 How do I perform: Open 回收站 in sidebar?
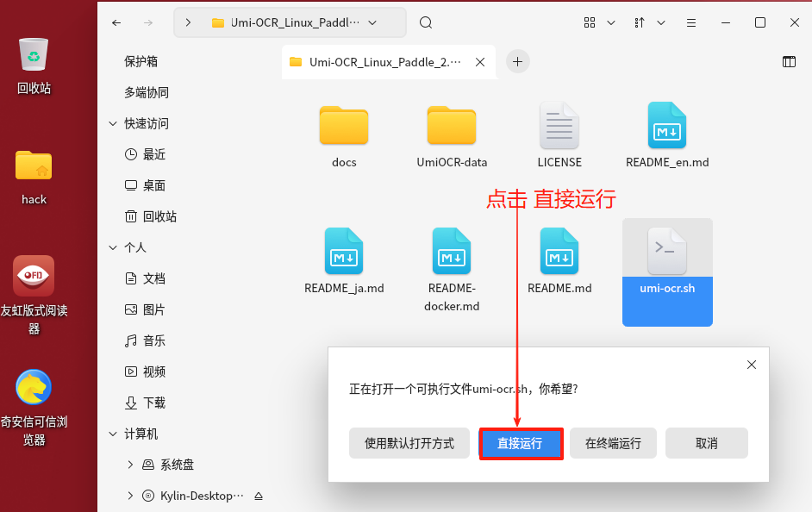click(x=151, y=216)
